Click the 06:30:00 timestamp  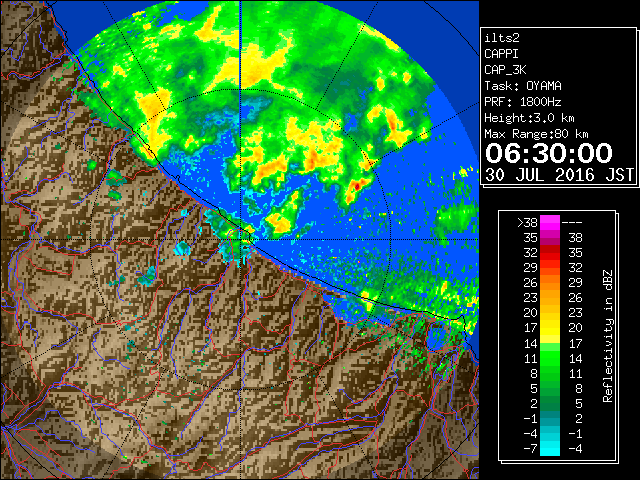coord(549,153)
